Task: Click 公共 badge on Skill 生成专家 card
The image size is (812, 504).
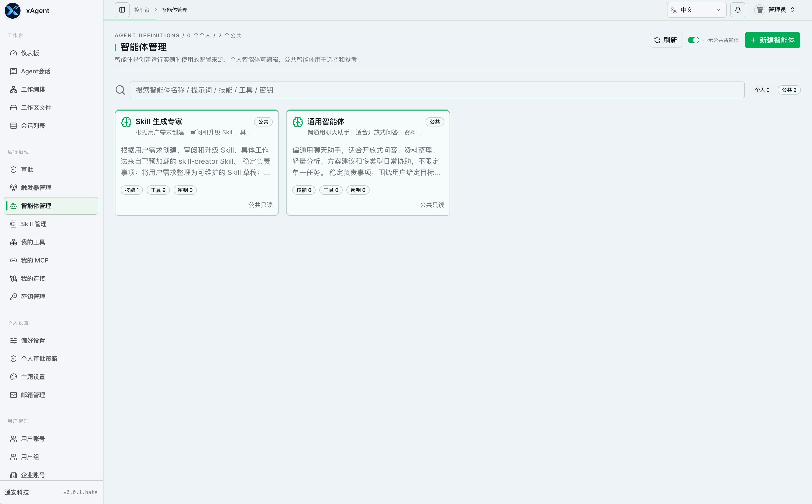Action: 263,122
